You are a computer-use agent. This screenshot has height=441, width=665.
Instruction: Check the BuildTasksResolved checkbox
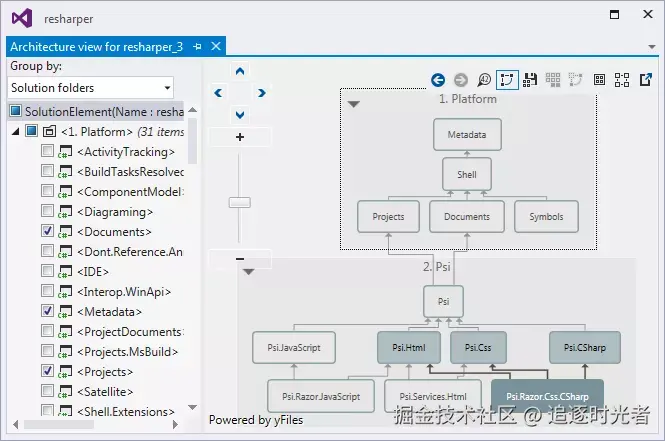[48, 170]
